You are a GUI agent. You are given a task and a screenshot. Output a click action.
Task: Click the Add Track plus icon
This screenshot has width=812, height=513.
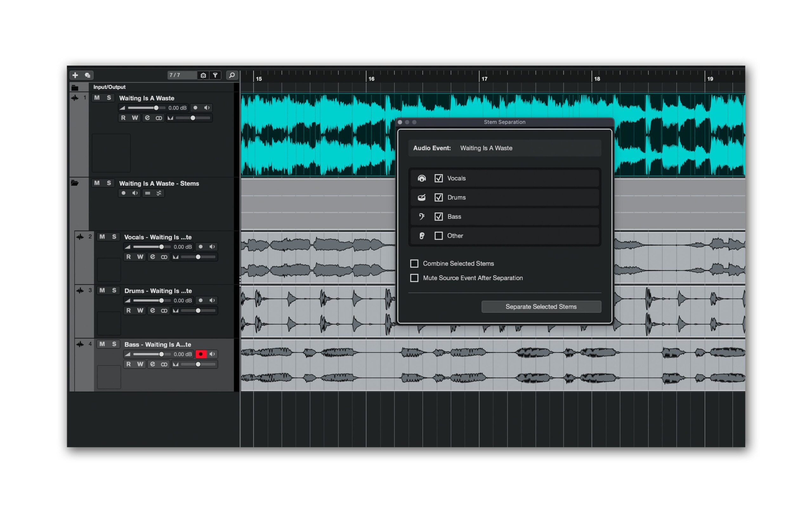(x=75, y=75)
